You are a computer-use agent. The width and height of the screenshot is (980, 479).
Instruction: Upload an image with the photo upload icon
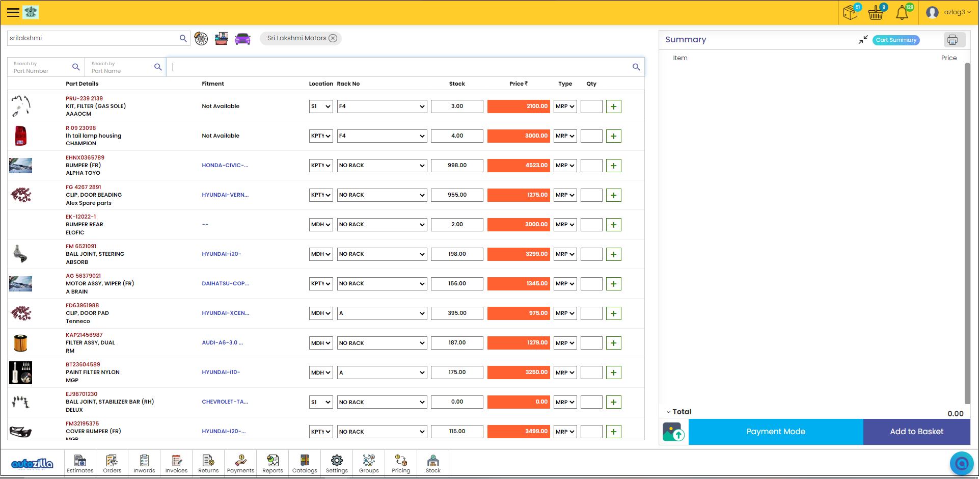(x=674, y=432)
